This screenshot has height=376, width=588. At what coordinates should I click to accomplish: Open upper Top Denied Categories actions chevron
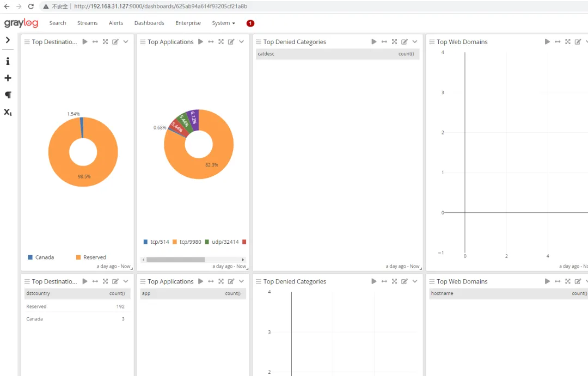pos(415,41)
